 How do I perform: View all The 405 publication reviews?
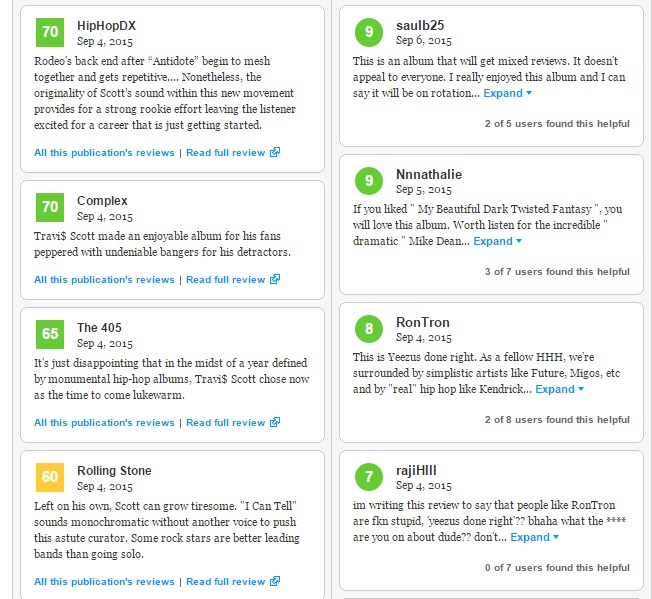[x=104, y=423]
